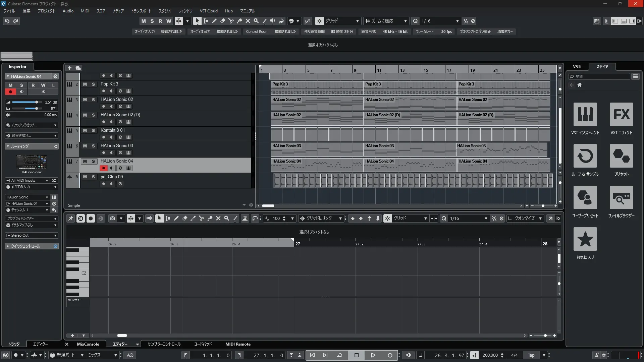Select the Scissors split tool in the top toolbar
Viewport: 644px width, 362px height.
point(231,21)
